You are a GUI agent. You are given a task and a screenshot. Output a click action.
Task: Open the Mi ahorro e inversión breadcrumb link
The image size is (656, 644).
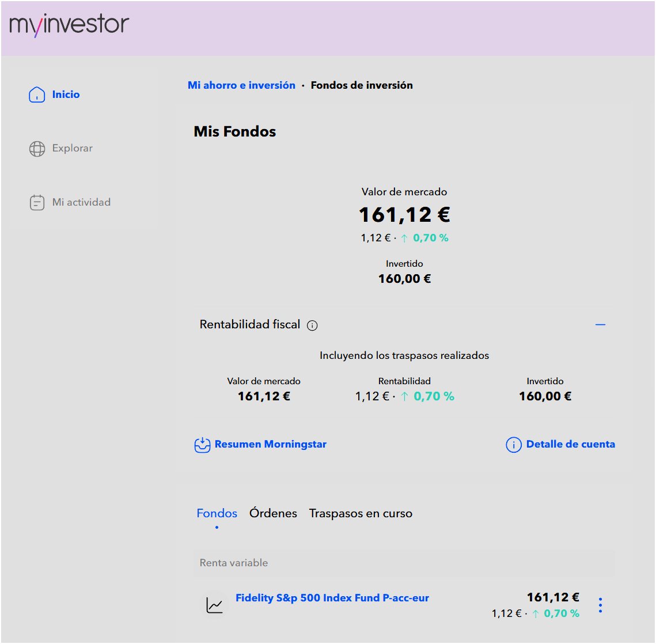pyautogui.click(x=241, y=85)
